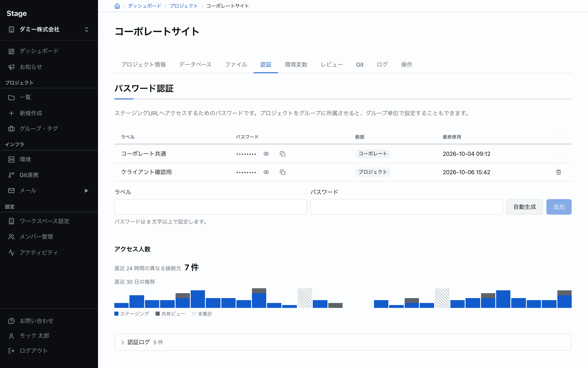This screenshot has height=368, width=588.
Task: Expand the 認証ログ section
Action: pos(343,342)
